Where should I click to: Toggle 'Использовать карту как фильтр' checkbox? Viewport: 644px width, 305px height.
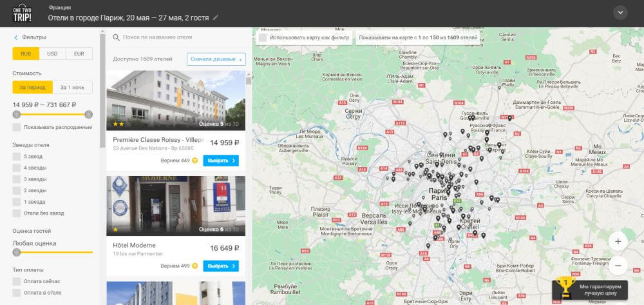point(263,37)
